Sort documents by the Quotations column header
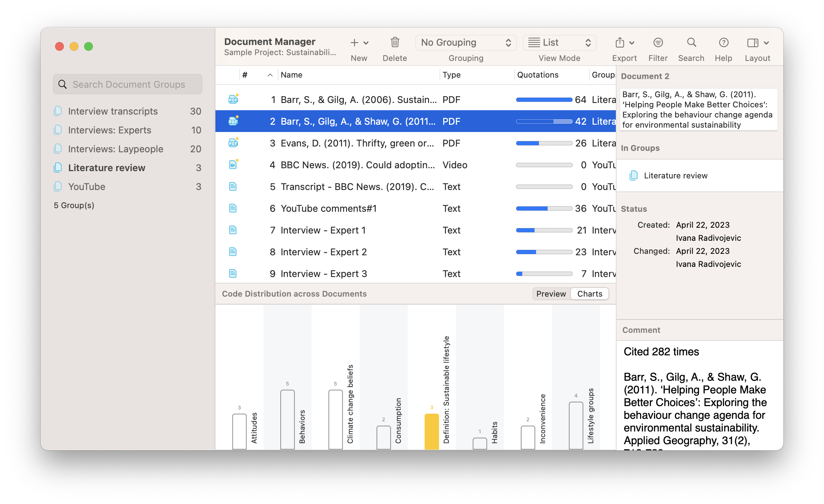The width and height of the screenshot is (824, 504). [x=537, y=75]
